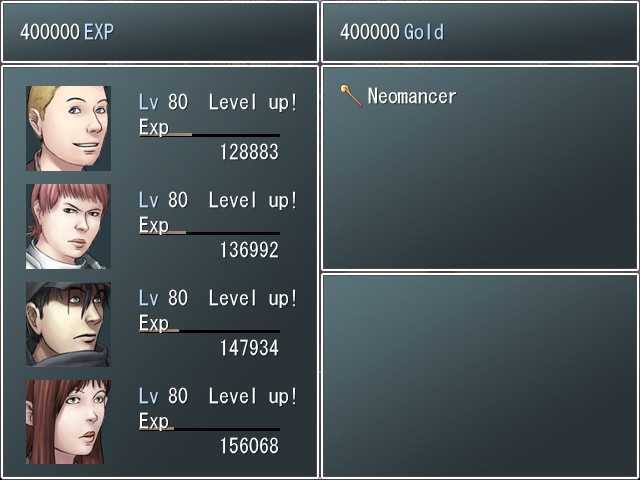640x480 pixels.
Task: Click the exp value 147934
Action: 249,348
